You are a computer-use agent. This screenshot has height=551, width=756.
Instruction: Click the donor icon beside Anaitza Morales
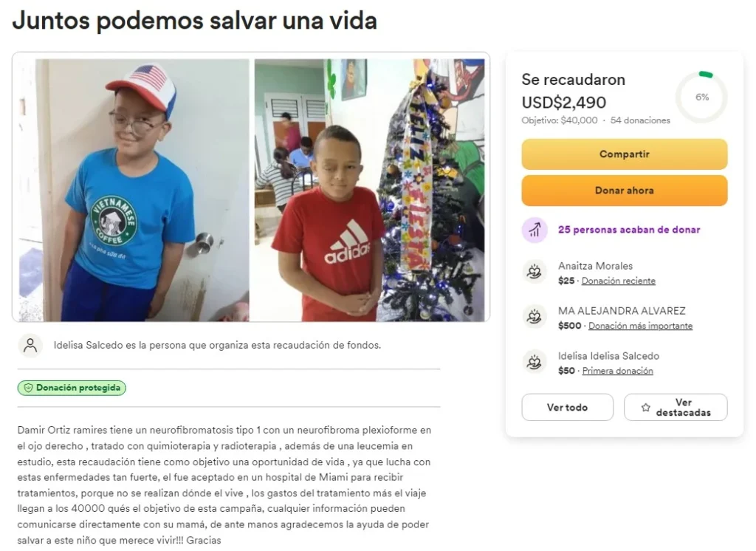(x=535, y=272)
